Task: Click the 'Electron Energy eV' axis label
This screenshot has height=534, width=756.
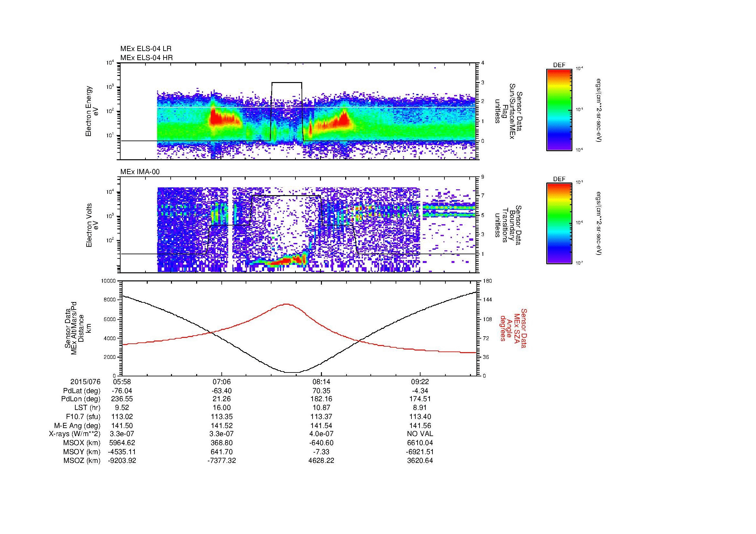Action: pyautogui.click(x=92, y=111)
